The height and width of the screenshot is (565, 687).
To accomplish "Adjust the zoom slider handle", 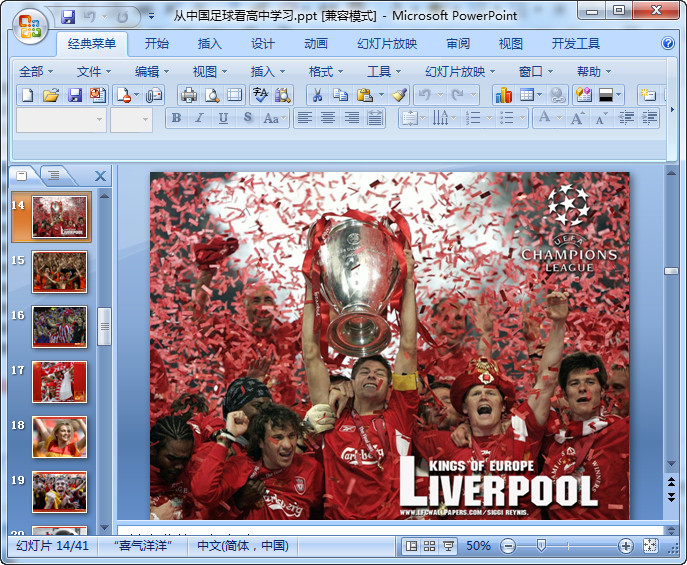I will coord(541,546).
